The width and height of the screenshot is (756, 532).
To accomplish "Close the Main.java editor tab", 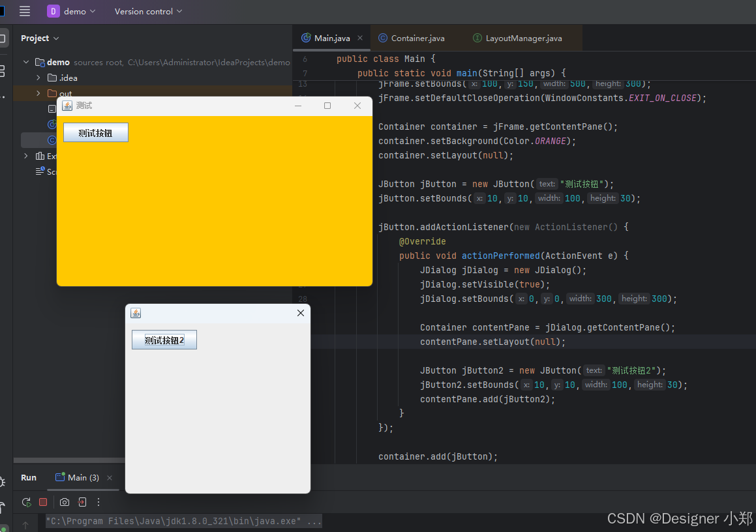I will [360, 38].
